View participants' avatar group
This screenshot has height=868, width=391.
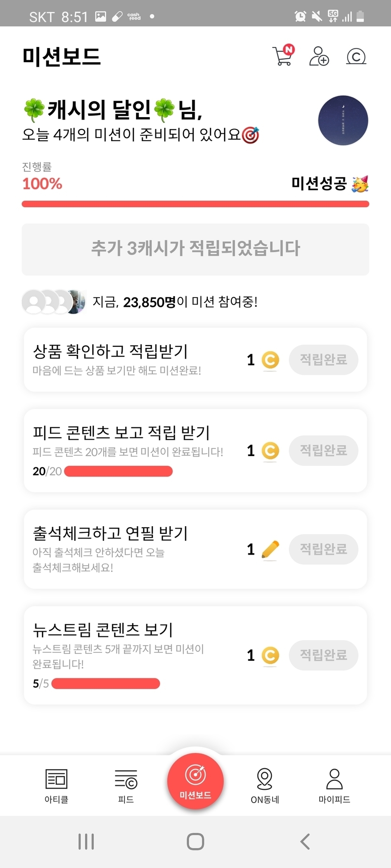coord(54,302)
